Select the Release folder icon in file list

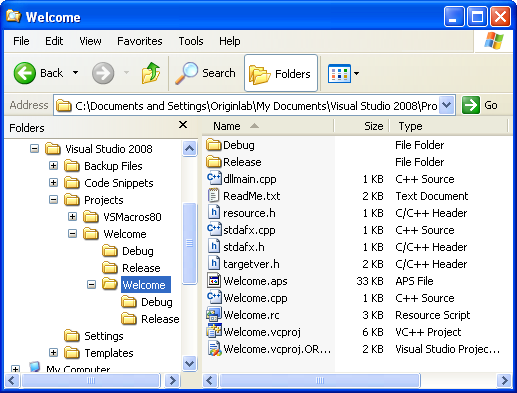(x=214, y=162)
